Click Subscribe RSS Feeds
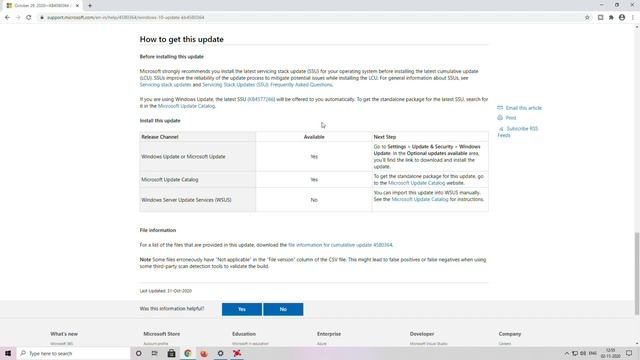640x360 pixels. pyautogui.click(x=518, y=132)
